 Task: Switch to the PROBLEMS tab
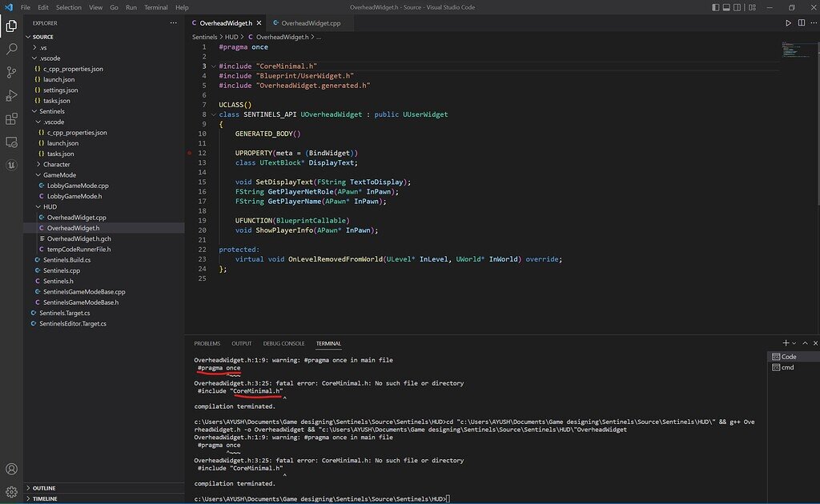pyautogui.click(x=207, y=342)
